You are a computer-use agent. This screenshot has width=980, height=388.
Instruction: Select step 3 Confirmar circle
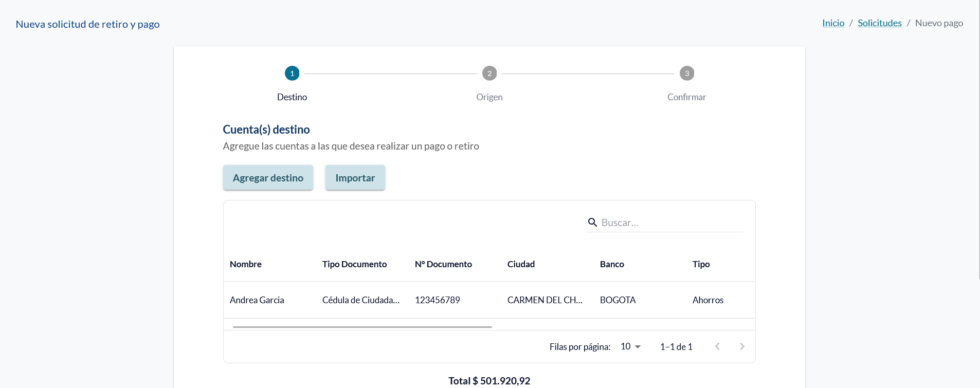tap(687, 73)
